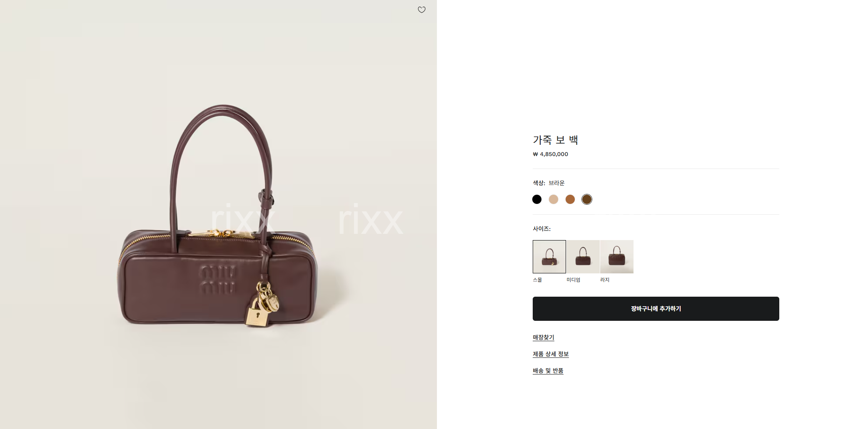The width and height of the screenshot is (868, 429).
Task: Add the bag to wishlist with heart icon
Action: [422, 10]
